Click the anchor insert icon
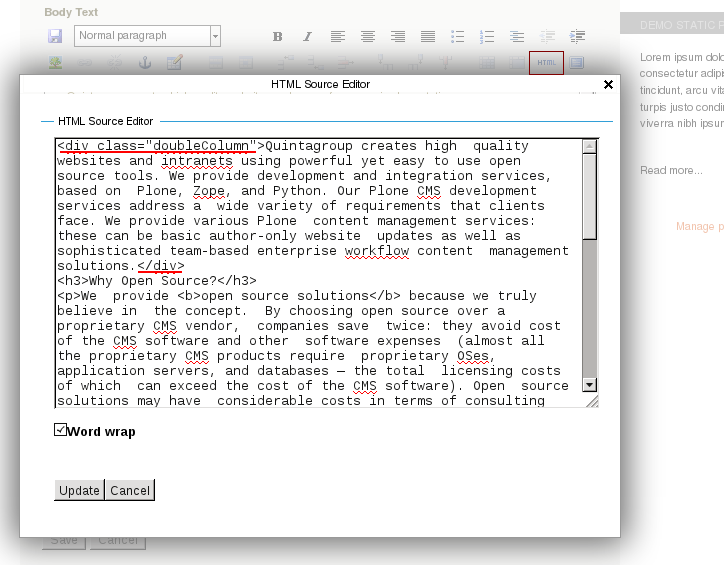Viewport: 724px width, 565px height. 144,63
